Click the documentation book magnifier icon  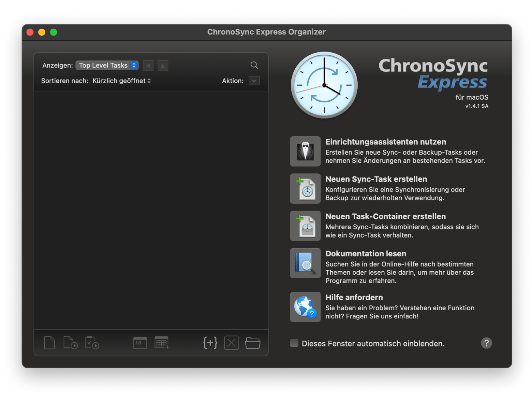click(x=305, y=263)
